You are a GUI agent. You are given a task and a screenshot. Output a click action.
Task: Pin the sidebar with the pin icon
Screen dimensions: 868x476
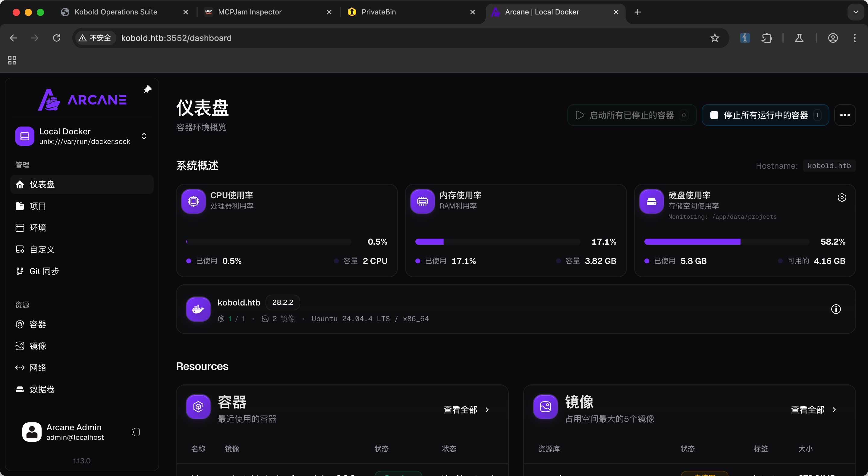pyautogui.click(x=148, y=89)
